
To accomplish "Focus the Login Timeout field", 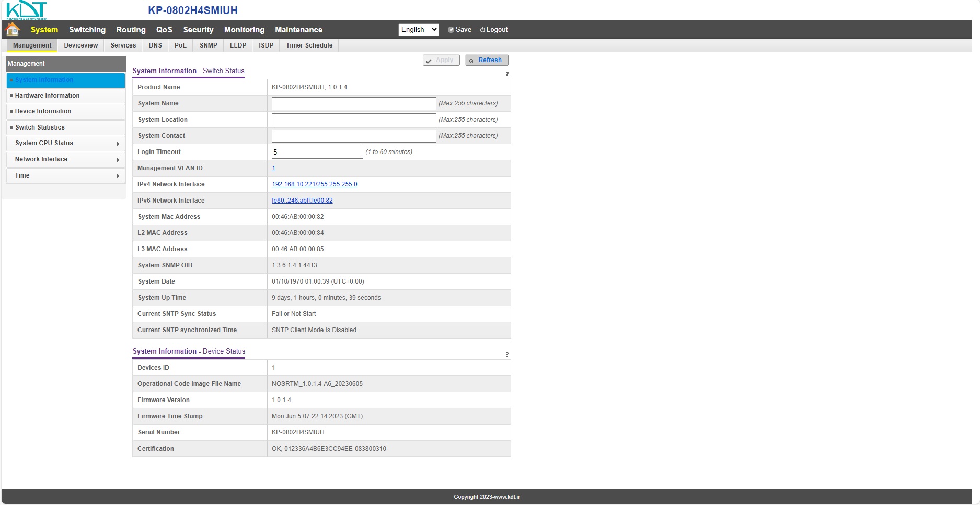I will pos(317,152).
